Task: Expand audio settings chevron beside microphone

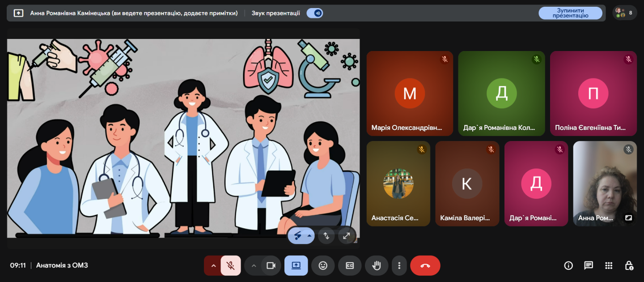Action: click(x=213, y=265)
